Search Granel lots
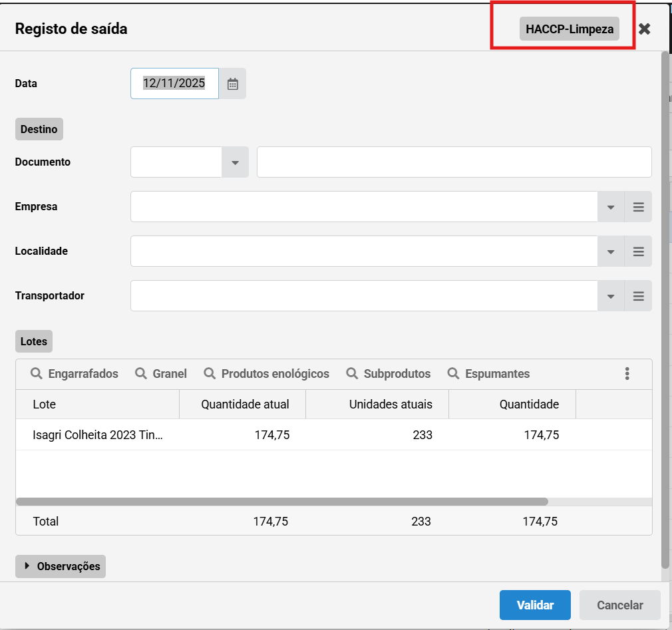 [161, 374]
